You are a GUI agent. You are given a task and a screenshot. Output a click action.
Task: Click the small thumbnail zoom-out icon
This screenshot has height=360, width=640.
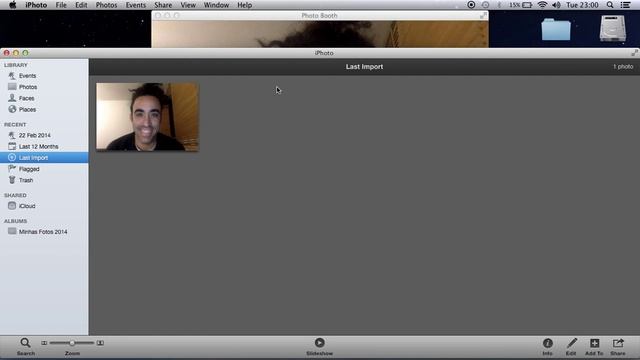pyautogui.click(x=44, y=343)
